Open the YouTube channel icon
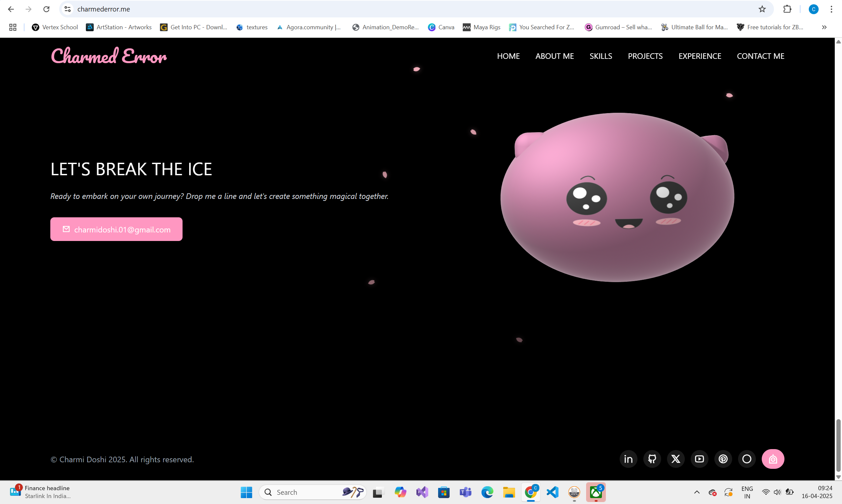Viewport: 842px width, 504px height. point(699,459)
